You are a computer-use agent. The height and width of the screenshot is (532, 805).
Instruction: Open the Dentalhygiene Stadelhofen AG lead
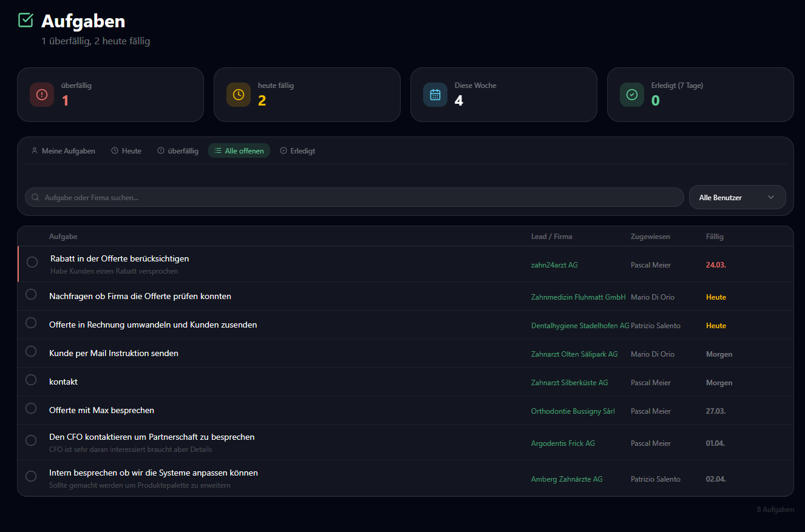(580, 326)
